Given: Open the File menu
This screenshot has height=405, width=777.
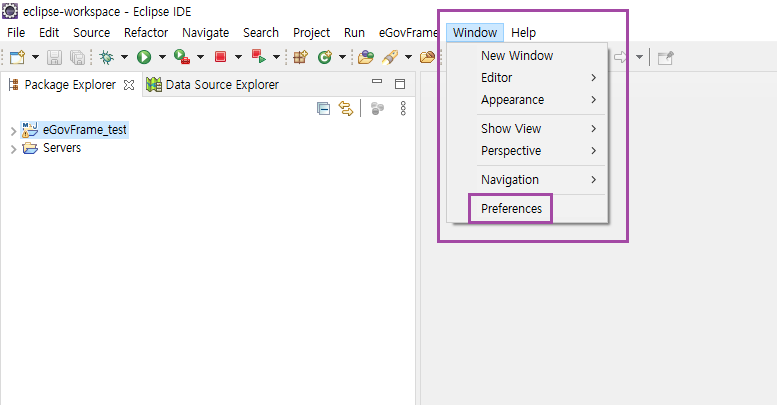Looking at the screenshot, I should [16, 33].
